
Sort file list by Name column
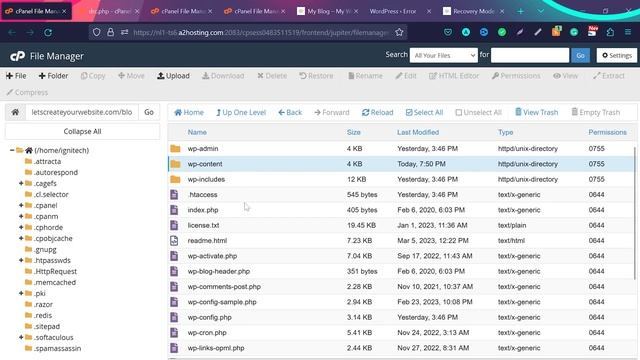click(x=197, y=132)
